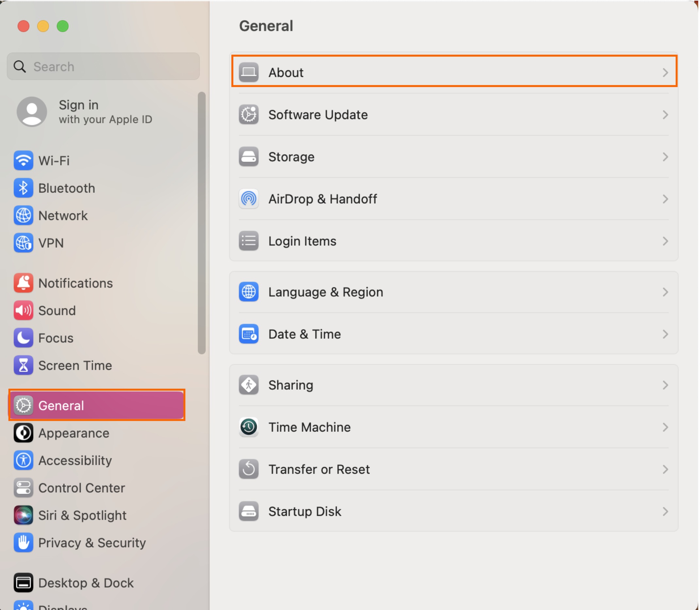The height and width of the screenshot is (610, 700).
Task: Expand the About row chevron
Action: point(666,73)
